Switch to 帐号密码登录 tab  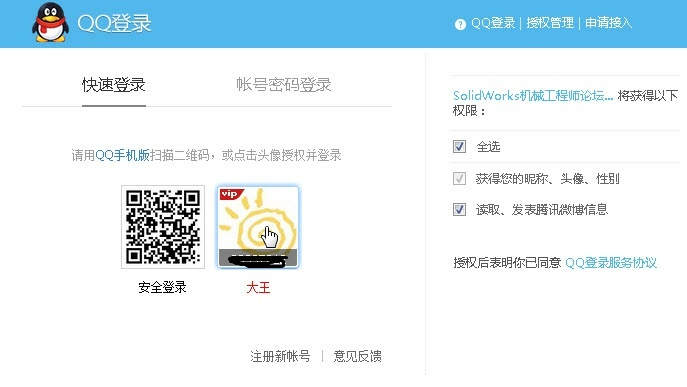[x=283, y=85]
